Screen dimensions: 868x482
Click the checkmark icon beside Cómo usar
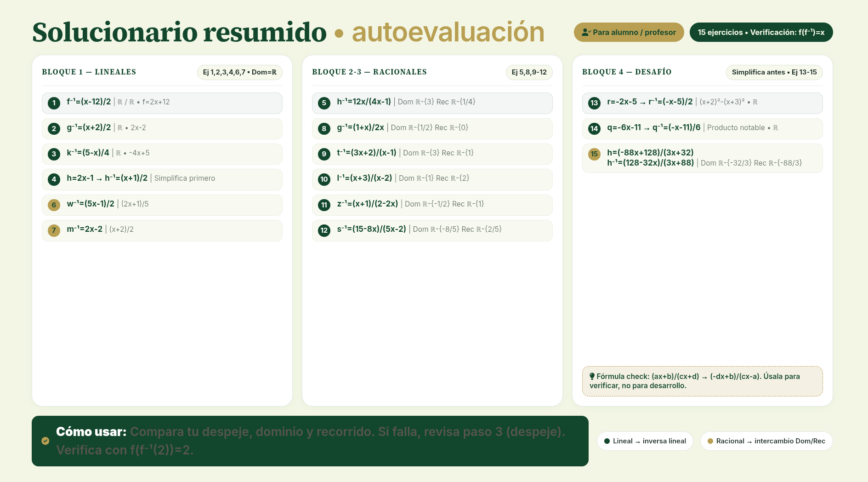tap(45, 441)
